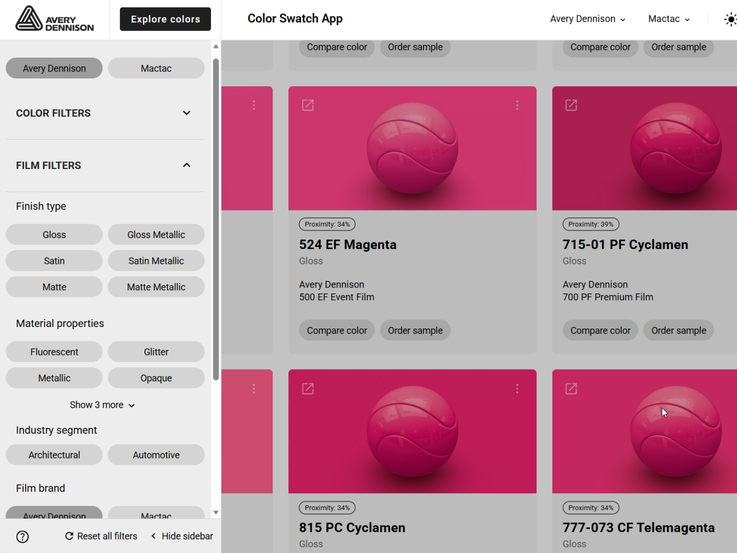Viewport: 737px width, 553px height.
Task: Click Hide sidebar
Action: [182, 536]
